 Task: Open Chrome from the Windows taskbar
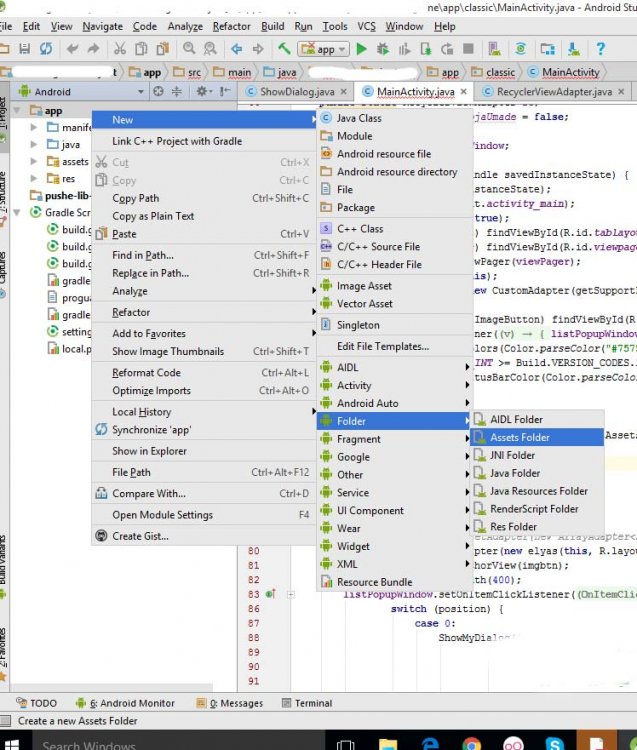(470, 743)
